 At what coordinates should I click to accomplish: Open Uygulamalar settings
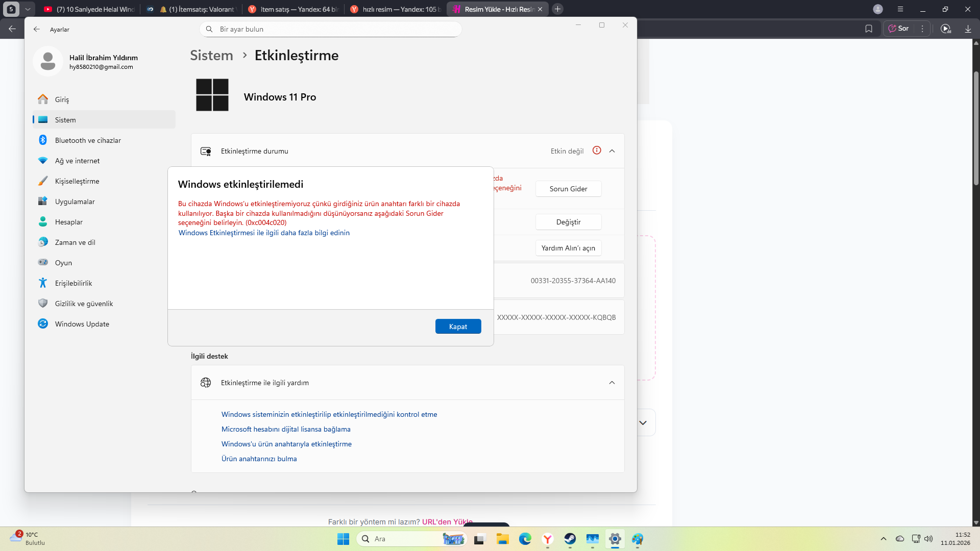pyautogui.click(x=104, y=202)
